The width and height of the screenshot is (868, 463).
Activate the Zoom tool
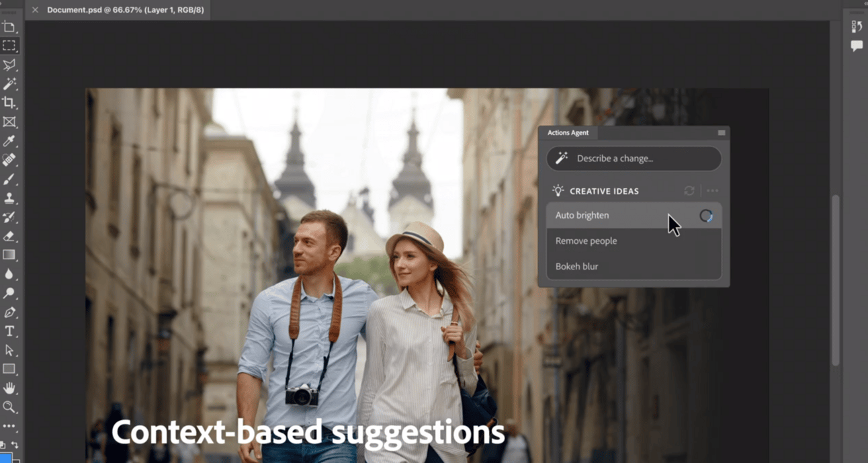coord(9,407)
